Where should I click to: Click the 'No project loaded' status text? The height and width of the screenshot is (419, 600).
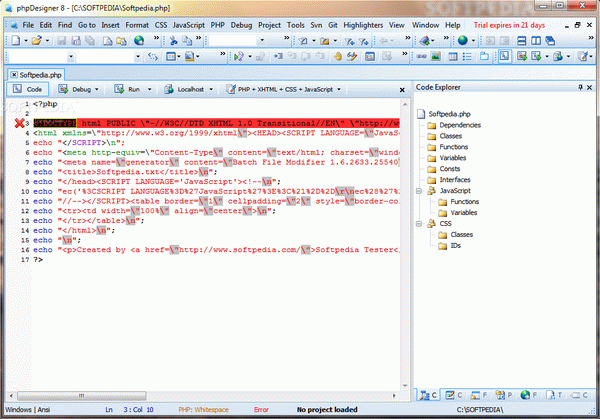327,410
